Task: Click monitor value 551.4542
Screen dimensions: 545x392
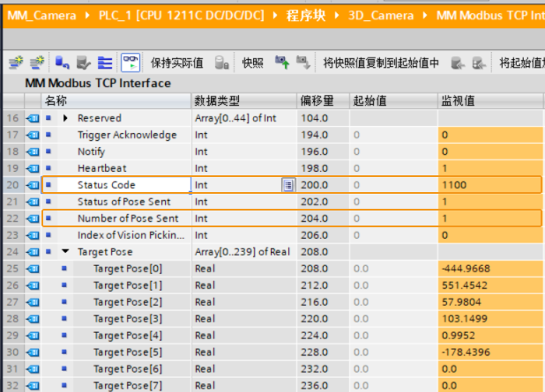Action: click(465, 285)
